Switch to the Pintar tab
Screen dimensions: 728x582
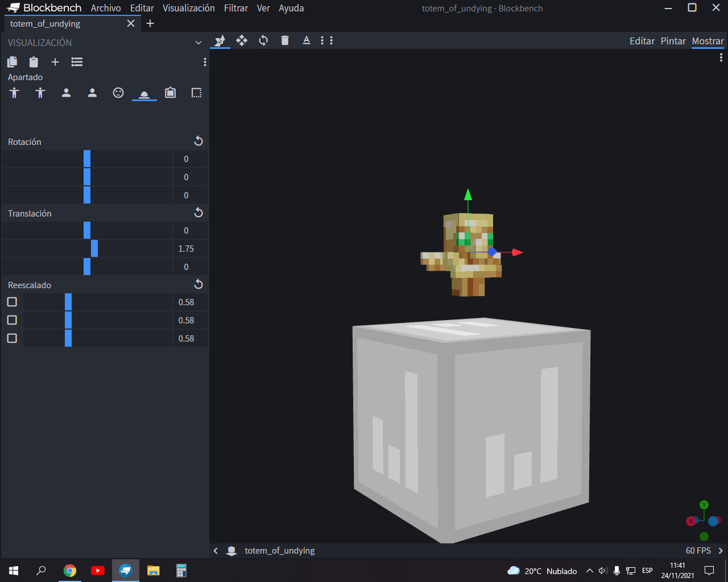673,41
